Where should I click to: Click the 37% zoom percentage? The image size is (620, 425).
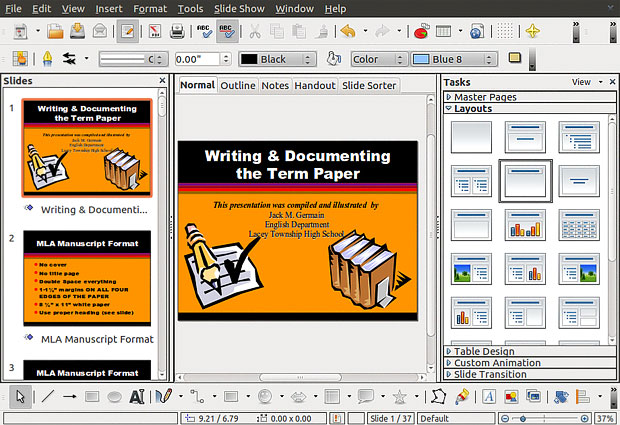click(x=605, y=418)
